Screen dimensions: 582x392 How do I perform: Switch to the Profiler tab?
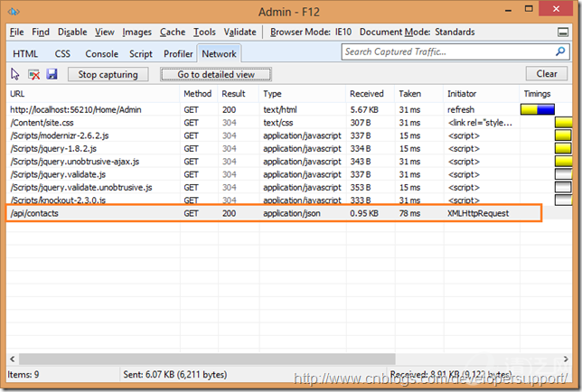[x=178, y=54]
